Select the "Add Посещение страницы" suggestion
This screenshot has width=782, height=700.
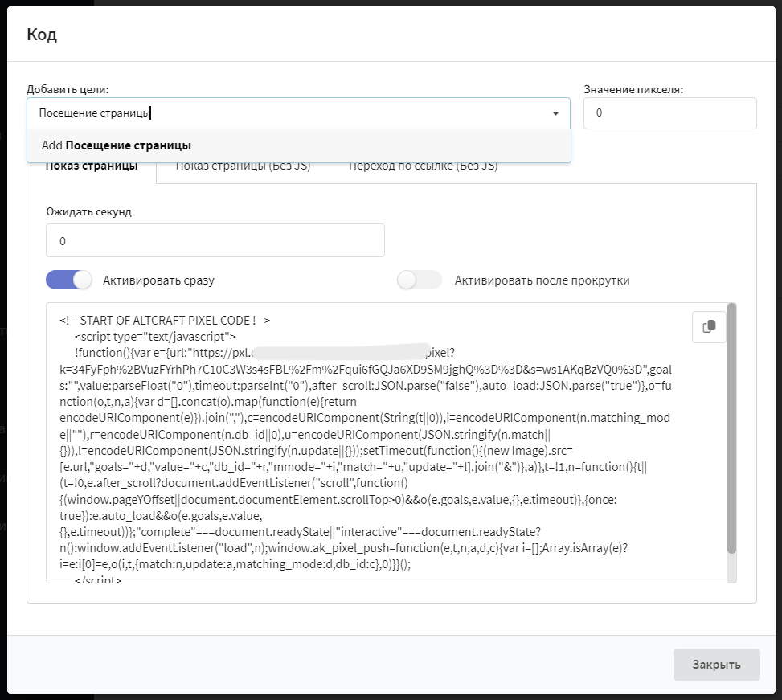299,145
